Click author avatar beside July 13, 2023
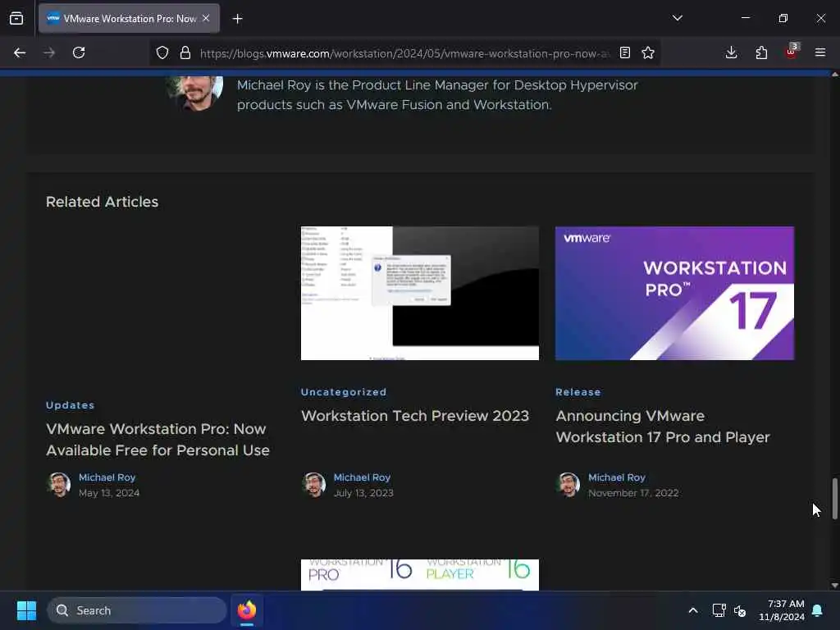Viewport: 840px width, 630px height. [x=314, y=485]
